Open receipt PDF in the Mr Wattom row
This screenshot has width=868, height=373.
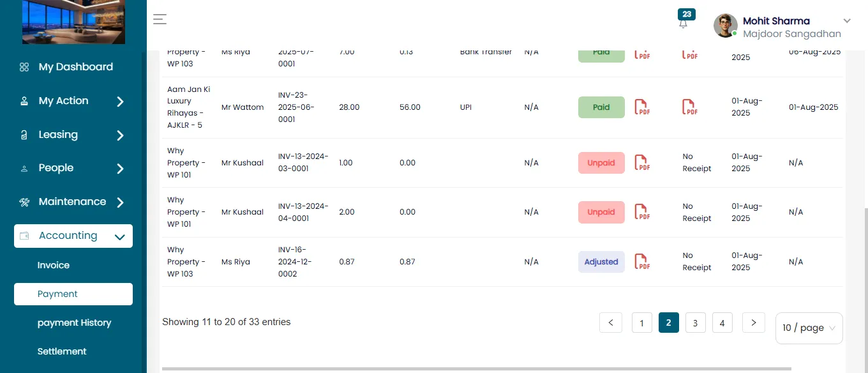pyautogui.click(x=690, y=107)
